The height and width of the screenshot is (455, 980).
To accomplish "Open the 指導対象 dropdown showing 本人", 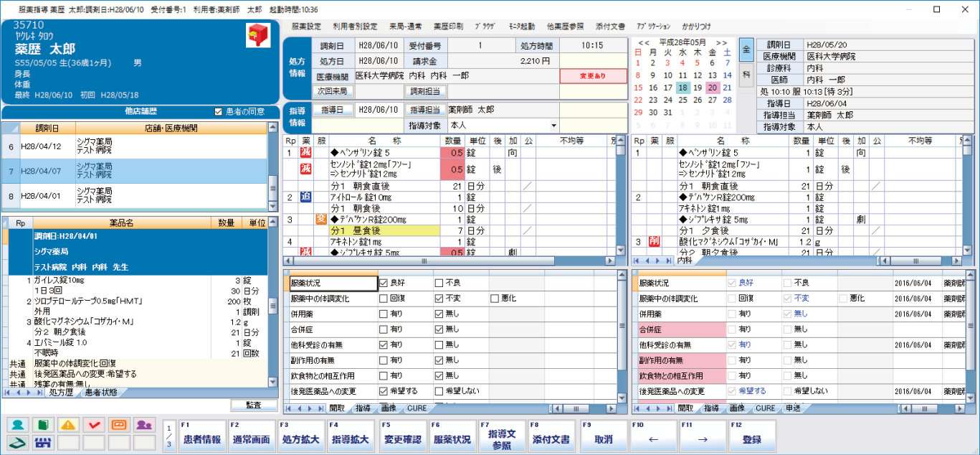I will click(553, 126).
